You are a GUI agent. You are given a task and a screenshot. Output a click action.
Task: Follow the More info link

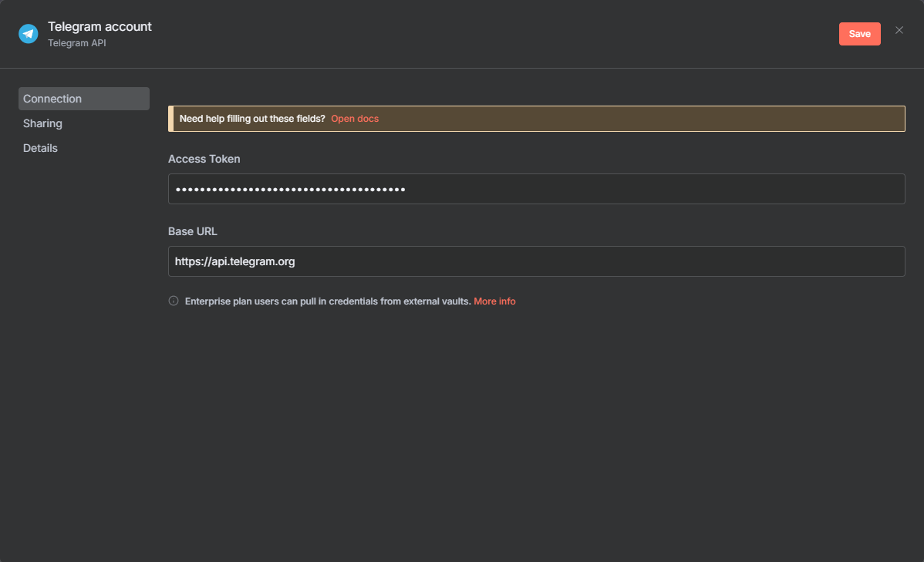point(494,301)
